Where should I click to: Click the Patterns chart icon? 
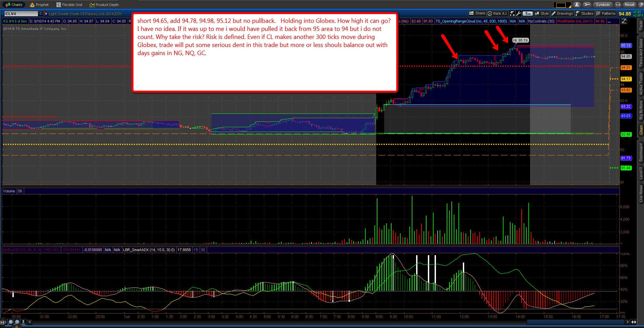pyautogui.click(x=598, y=13)
